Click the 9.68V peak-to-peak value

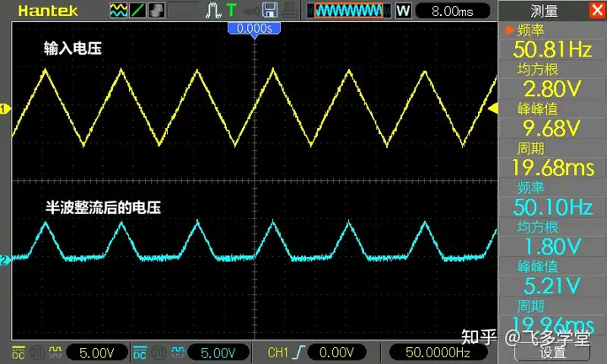point(552,128)
